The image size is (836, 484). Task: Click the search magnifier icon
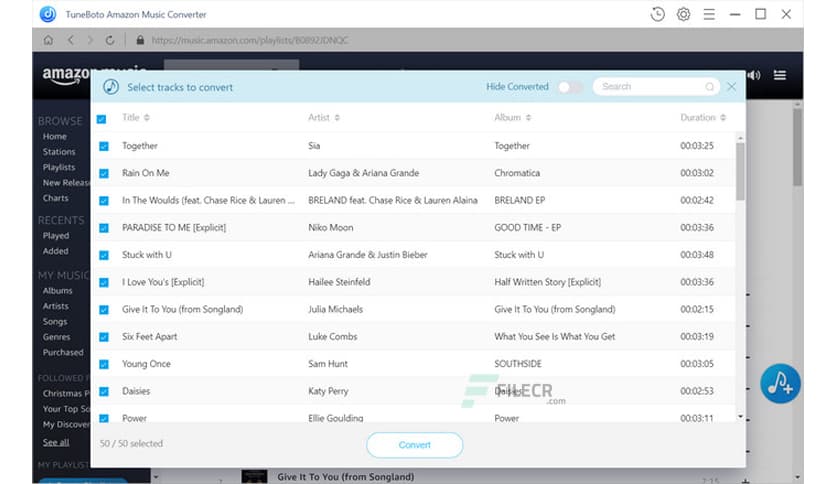[x=710, y=87]
